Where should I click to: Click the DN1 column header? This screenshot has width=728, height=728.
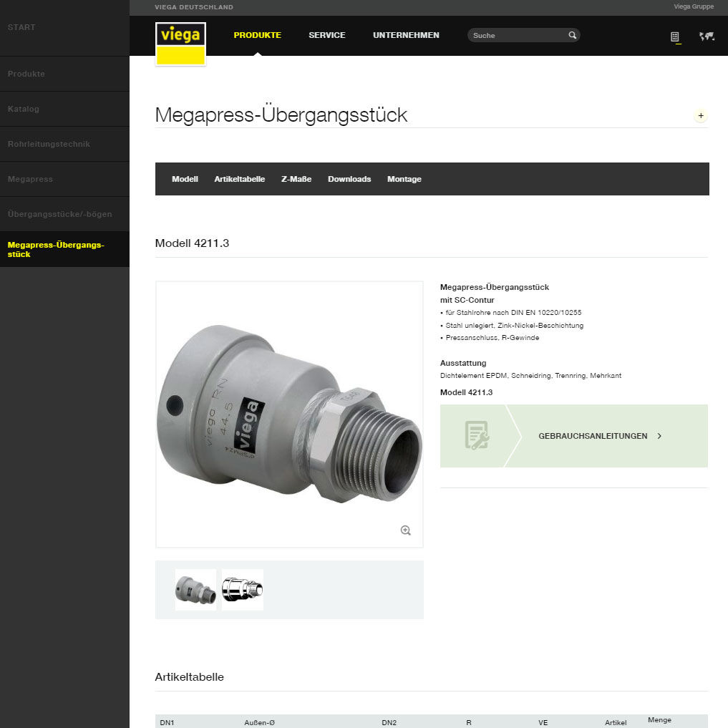click(167, 722)
